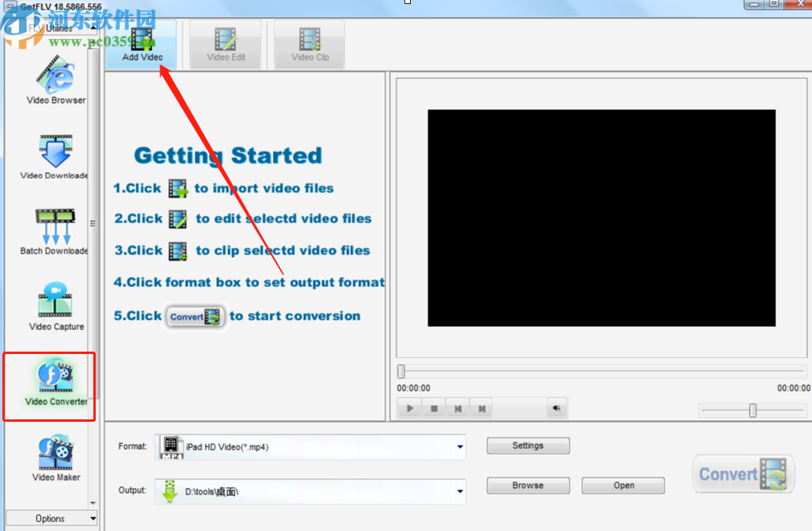Open the Video Maker tool

click(56, 458)
